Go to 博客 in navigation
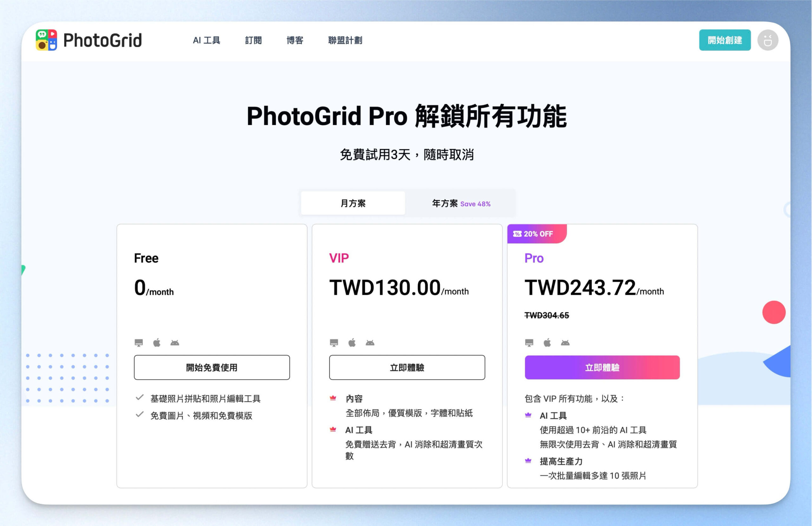Image resolution: width=812 pixels, height=526 pixels. coord(295,40)
